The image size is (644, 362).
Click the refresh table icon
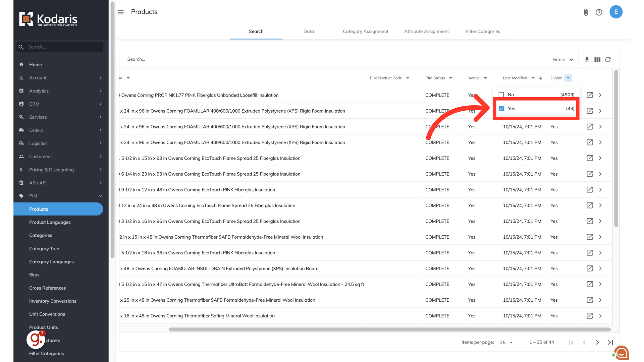(x=608, y=59)
